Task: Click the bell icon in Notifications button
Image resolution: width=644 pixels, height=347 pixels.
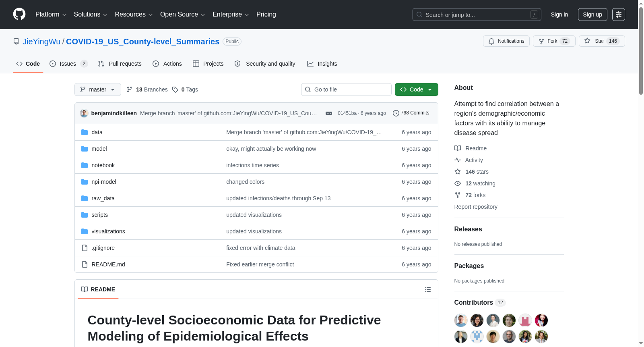Action: 491,41
